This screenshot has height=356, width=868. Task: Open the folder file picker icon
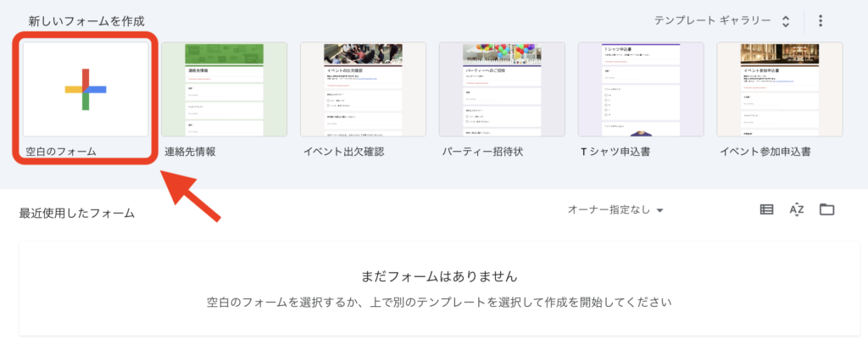pos(827,209)
